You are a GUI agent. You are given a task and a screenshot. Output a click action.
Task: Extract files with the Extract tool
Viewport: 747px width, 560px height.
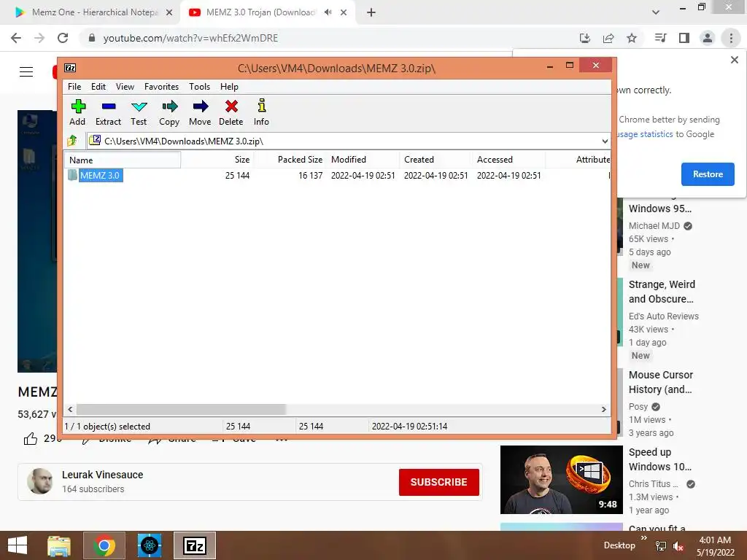pos(108,112)
